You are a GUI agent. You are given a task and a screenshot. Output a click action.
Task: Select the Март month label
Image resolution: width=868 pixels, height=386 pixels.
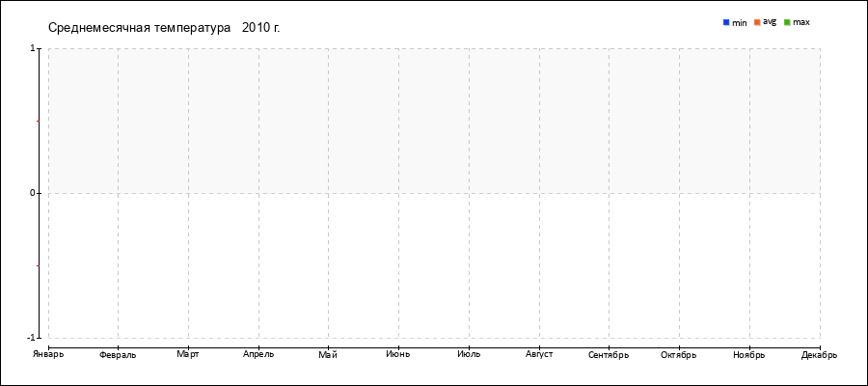188,354
